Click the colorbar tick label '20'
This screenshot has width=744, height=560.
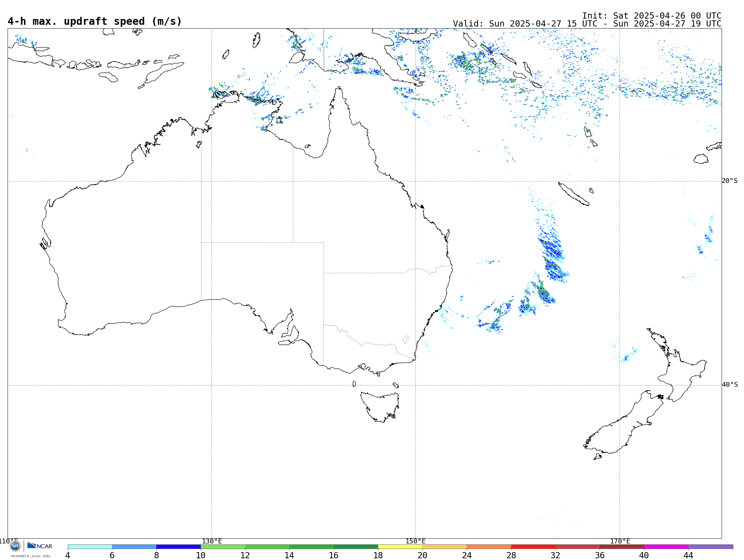coord(423,555)
